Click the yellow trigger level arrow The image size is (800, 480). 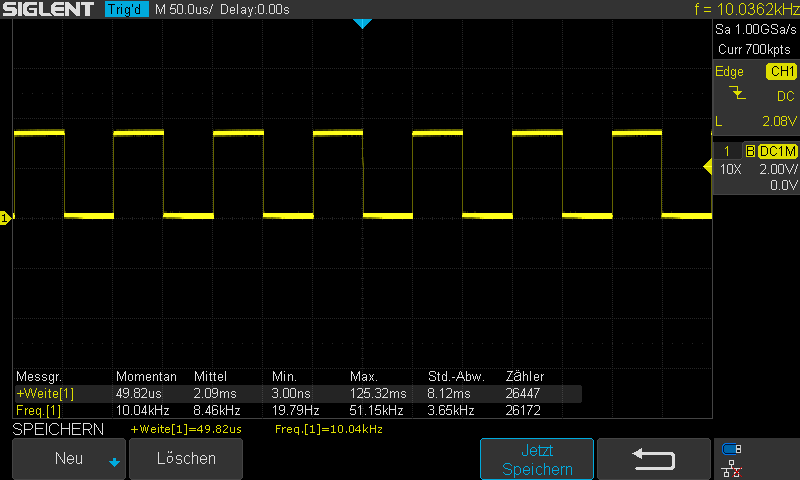pos(708,167)
